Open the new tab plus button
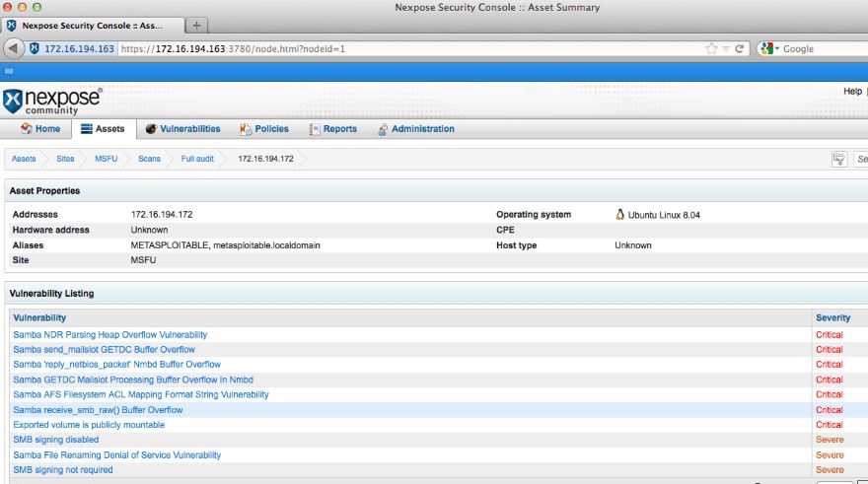Viewport: 868px width, 484px height. (x=196, y=26)
